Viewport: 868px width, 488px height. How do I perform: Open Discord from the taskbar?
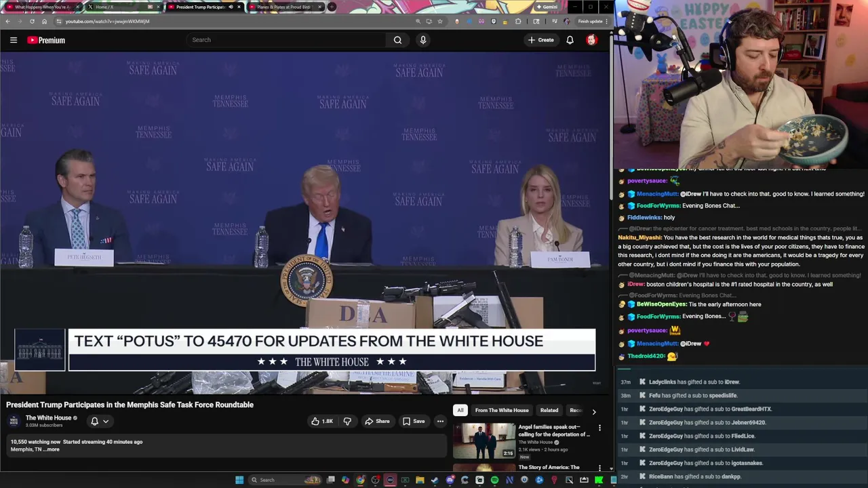tap(450, 480)
